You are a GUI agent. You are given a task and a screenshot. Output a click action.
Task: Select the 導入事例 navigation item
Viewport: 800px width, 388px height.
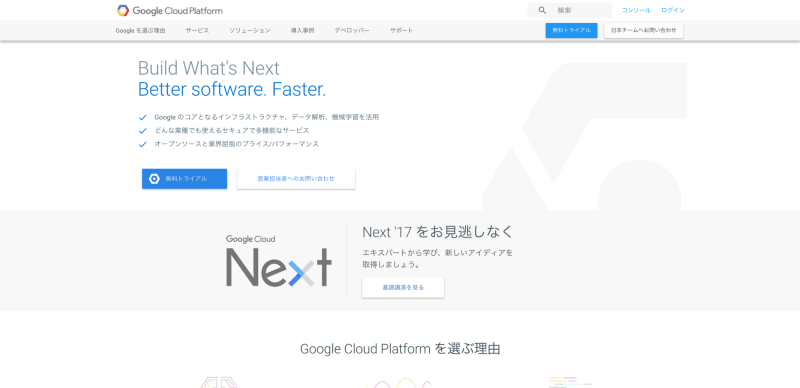coord(303,31)
